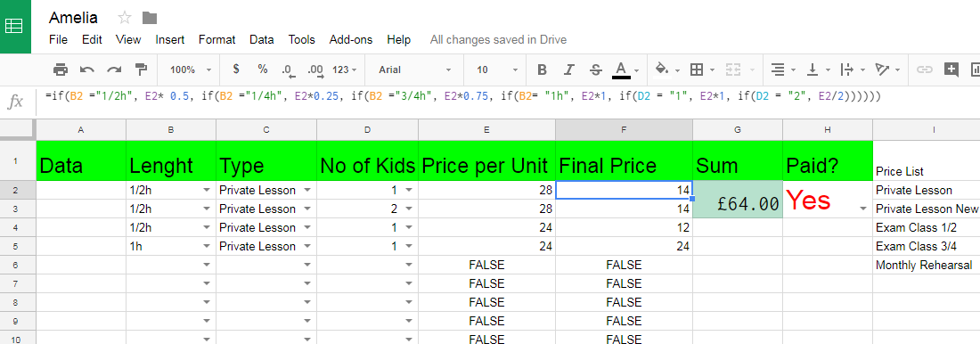Redo the last action

[x=114, y=70]
